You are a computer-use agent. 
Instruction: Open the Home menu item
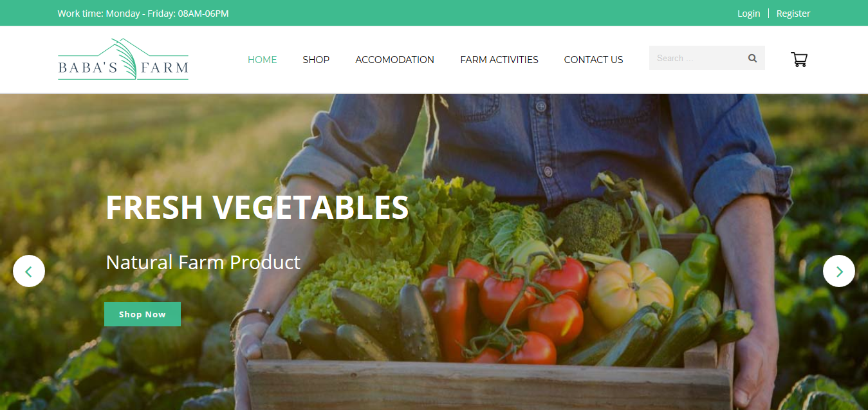pyautogui.click(x=262, y=59)
